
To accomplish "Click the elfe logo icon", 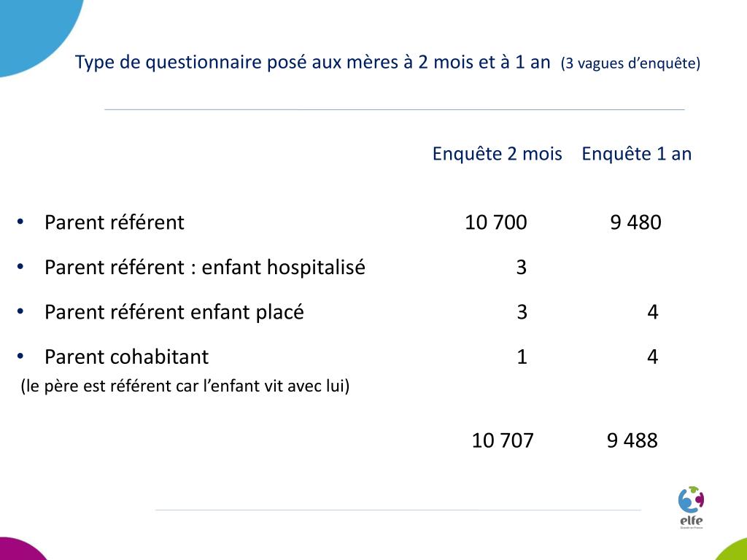I will coord(692,507).
